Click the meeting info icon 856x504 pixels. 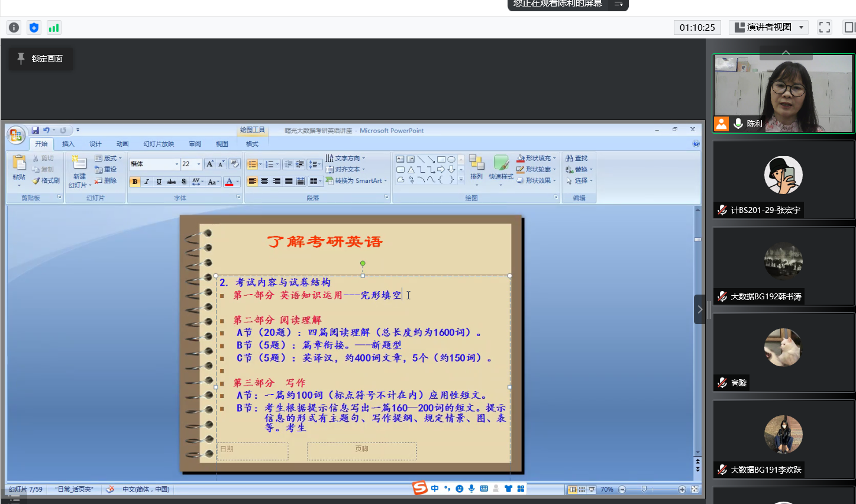click(x=14, y=28)
